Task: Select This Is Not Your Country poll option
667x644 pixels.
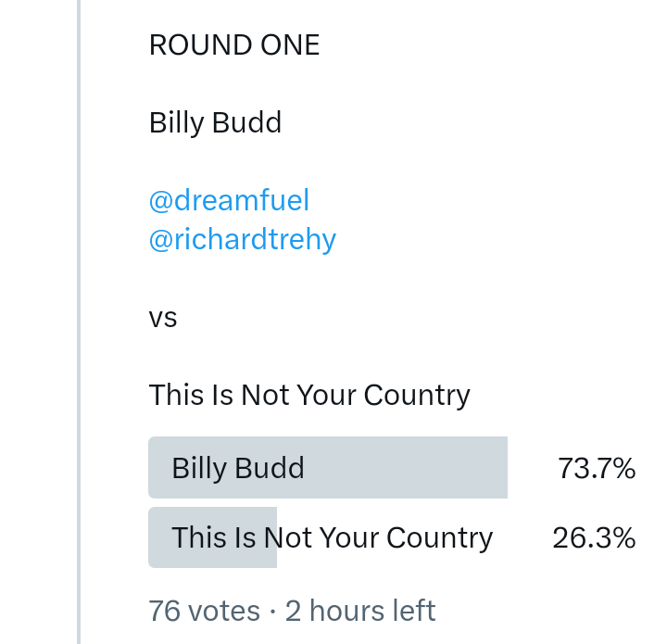Action: (332, 537)
